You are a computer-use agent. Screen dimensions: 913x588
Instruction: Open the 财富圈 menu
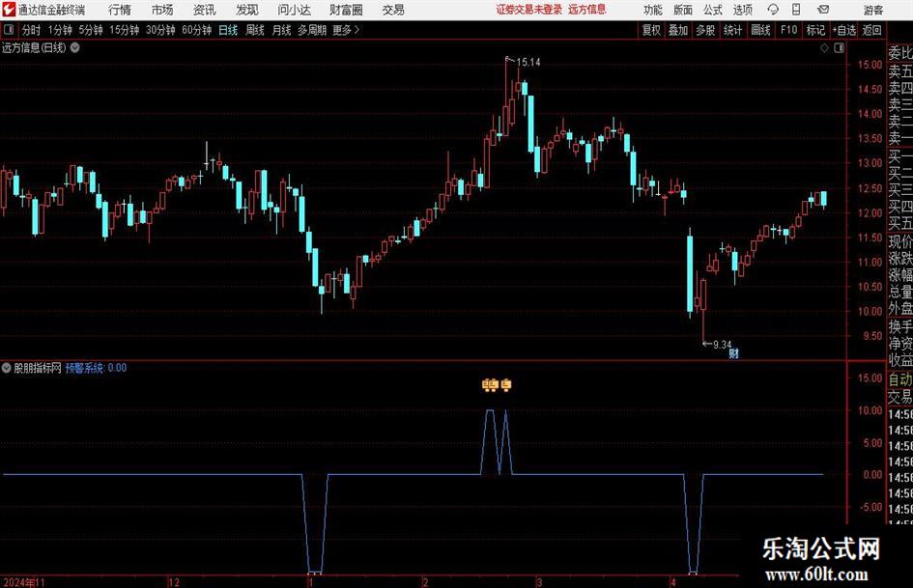[346, 10]
